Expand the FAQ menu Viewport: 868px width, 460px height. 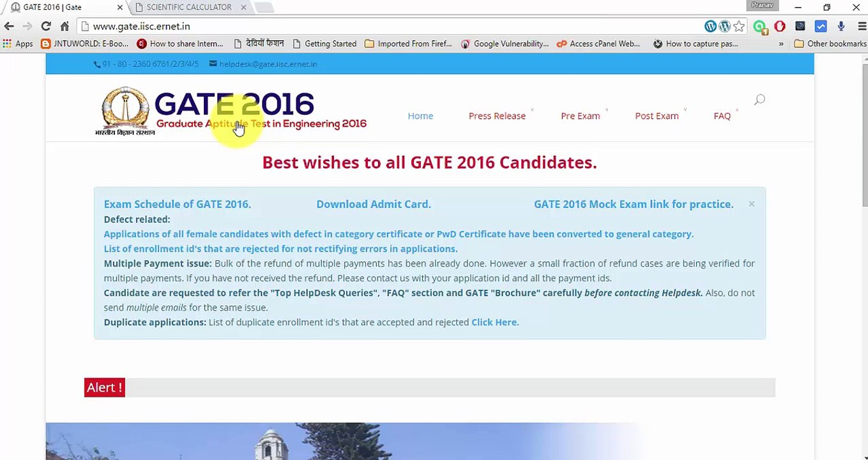pos(722,116)
